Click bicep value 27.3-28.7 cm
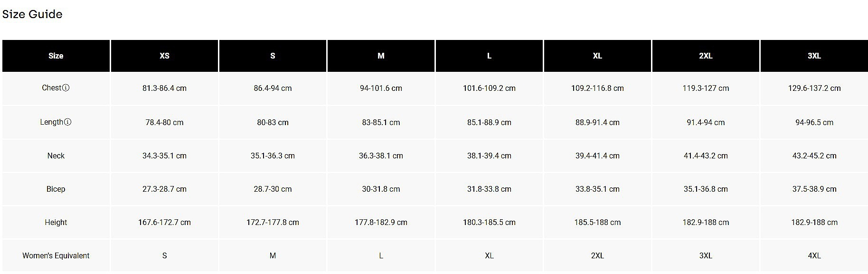 [x=164, y=189]
